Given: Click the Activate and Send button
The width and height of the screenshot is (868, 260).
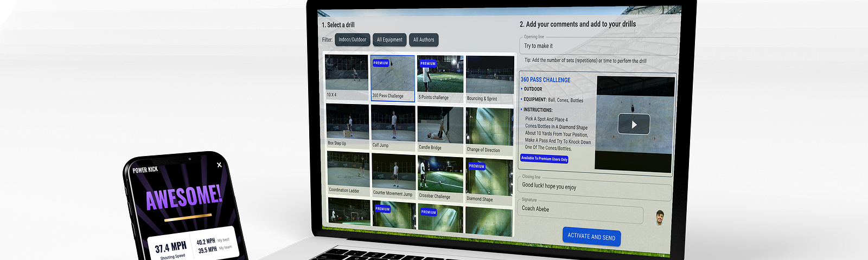Looking at the screenshot, I should tap(591, 237).
